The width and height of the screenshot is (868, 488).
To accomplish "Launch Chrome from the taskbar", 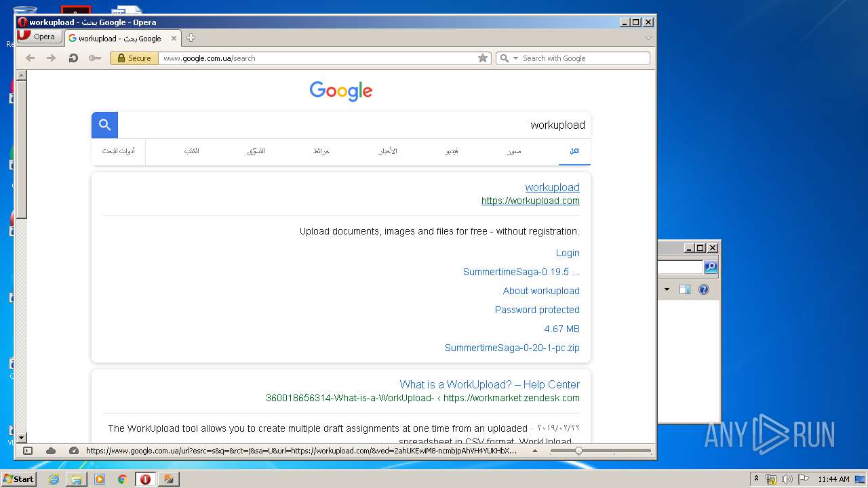I will 122,479.
